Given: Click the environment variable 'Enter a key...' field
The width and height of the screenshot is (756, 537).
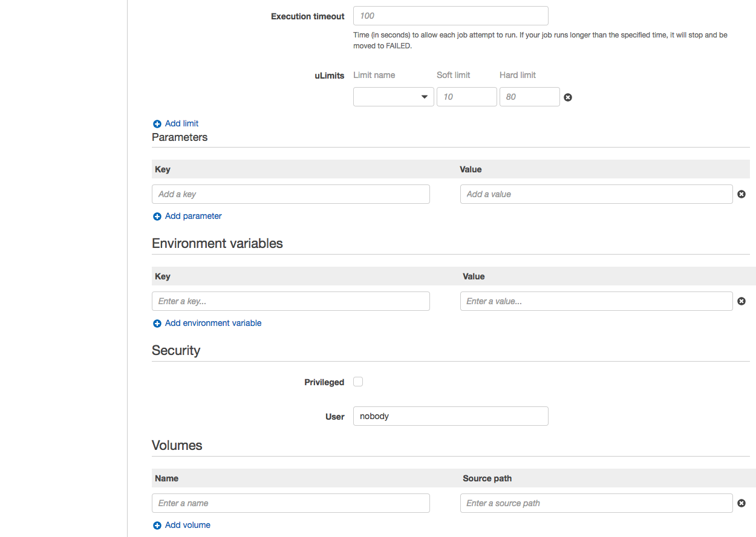Looking at the screenshot, I should pos(290,301).
